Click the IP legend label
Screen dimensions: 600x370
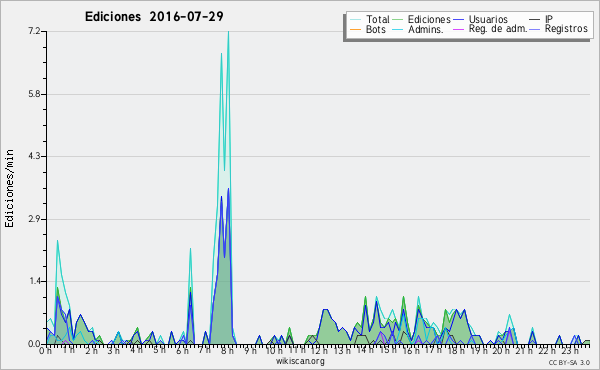coord(549,19)
